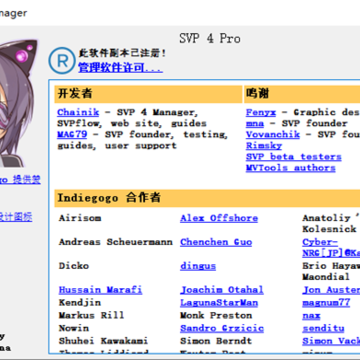The height and width of the screenshot is (360, 360).
Task: Open senditu link
Action: [323, 328]
